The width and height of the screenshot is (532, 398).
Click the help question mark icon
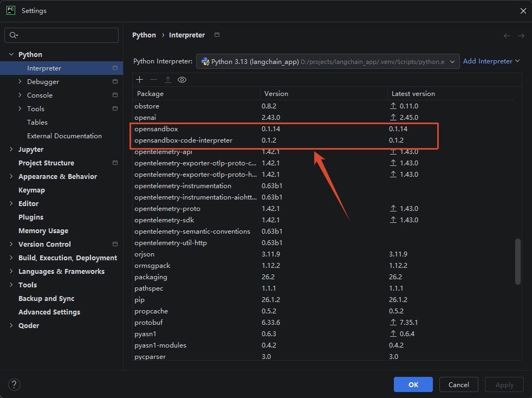14,385
